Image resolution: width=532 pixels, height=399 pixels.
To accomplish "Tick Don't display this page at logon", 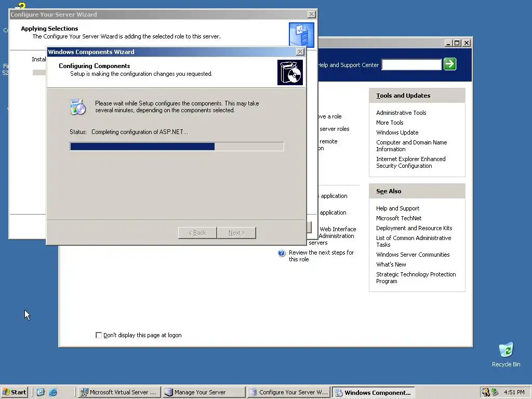I will pyautogui.click(x=99, y=335).
